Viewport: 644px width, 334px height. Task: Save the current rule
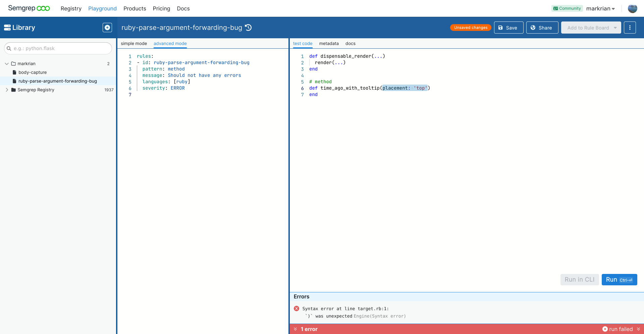(x=508, y=28)
